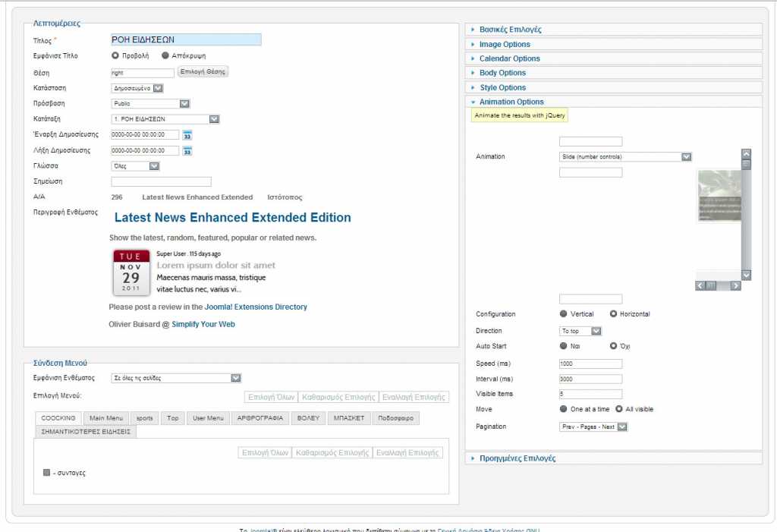Set Auto Start to Ναι
Screen dimensions: 777x532
(563, 346)
